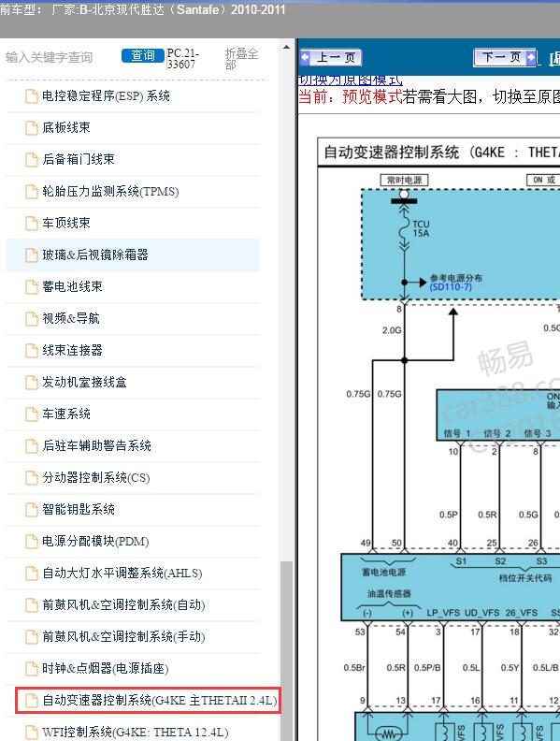
Task: Open the 车速系统 diagram
Action: pos(66,414)
